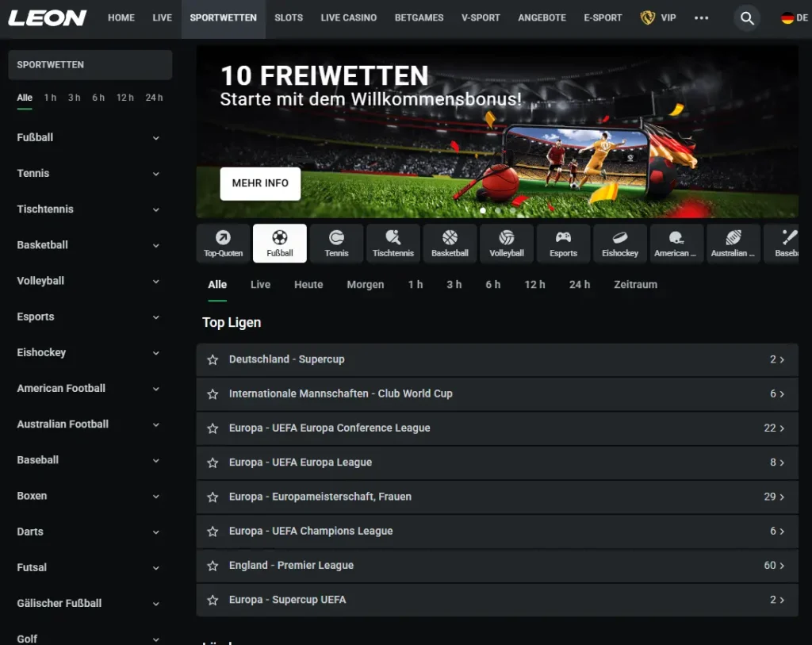Screen dimensions: 812x645
Task: Select the Tischtennis sport tile
Action: [393, 244]
